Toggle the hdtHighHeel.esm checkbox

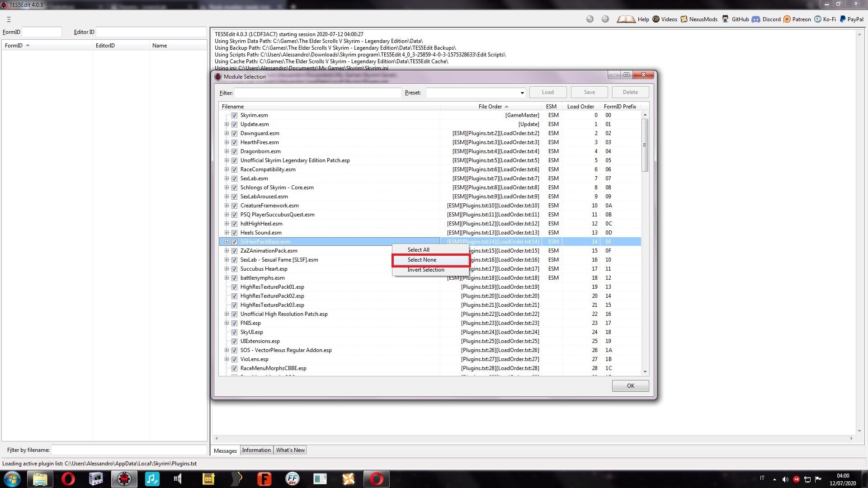pos(234,224)
